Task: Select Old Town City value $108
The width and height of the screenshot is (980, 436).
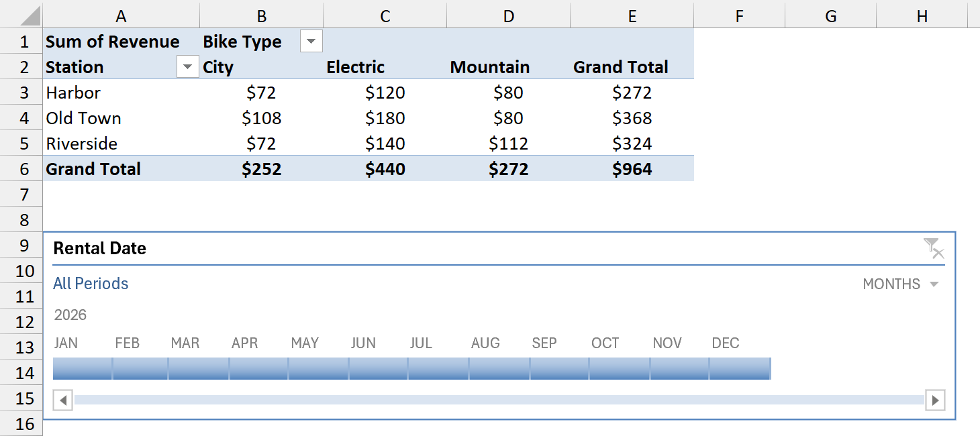Action: 262,118
